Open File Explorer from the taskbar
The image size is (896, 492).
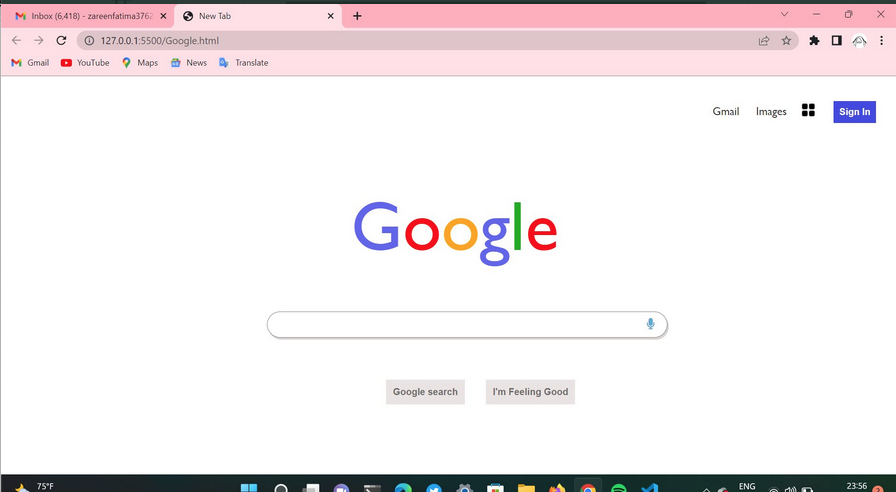coord(526,488)
